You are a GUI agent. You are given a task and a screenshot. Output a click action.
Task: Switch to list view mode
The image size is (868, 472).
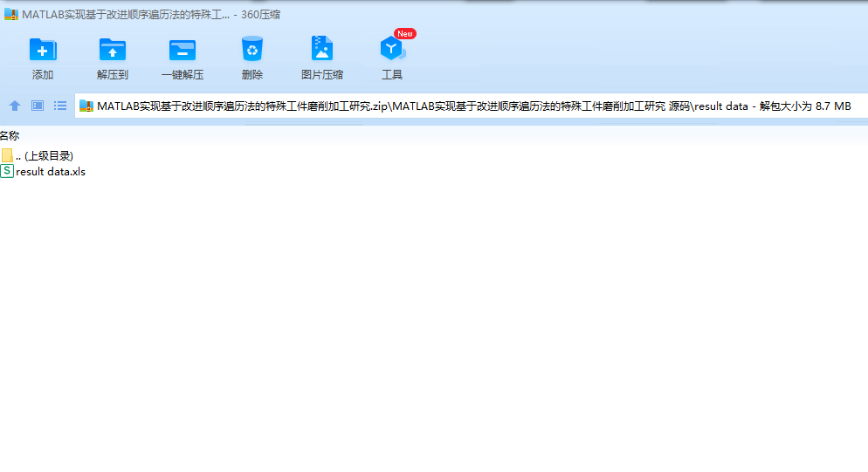60,106
